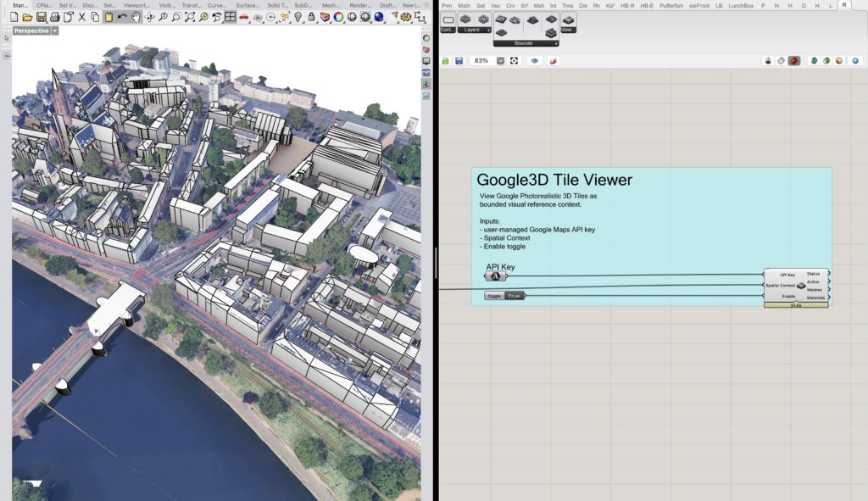The height and width of the screenshot is (501, 868).
Task: Toggle the canvas Preview eye icon
Action: [534, 61]
